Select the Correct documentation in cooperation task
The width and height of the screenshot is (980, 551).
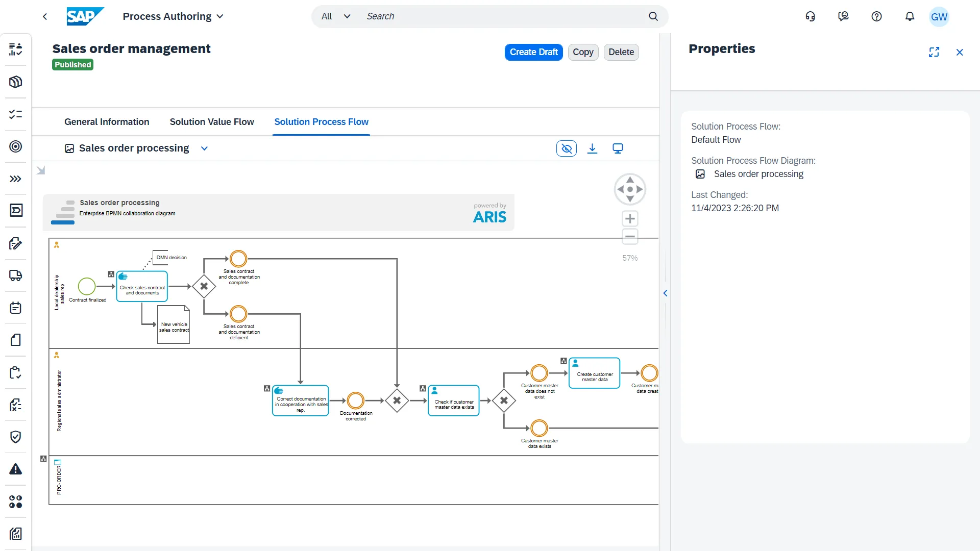[x=301, y=401]
